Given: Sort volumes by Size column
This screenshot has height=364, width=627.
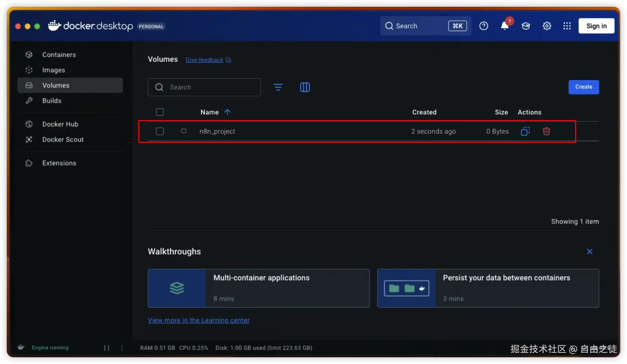Looking at the screenshot, I should [501, 112].
